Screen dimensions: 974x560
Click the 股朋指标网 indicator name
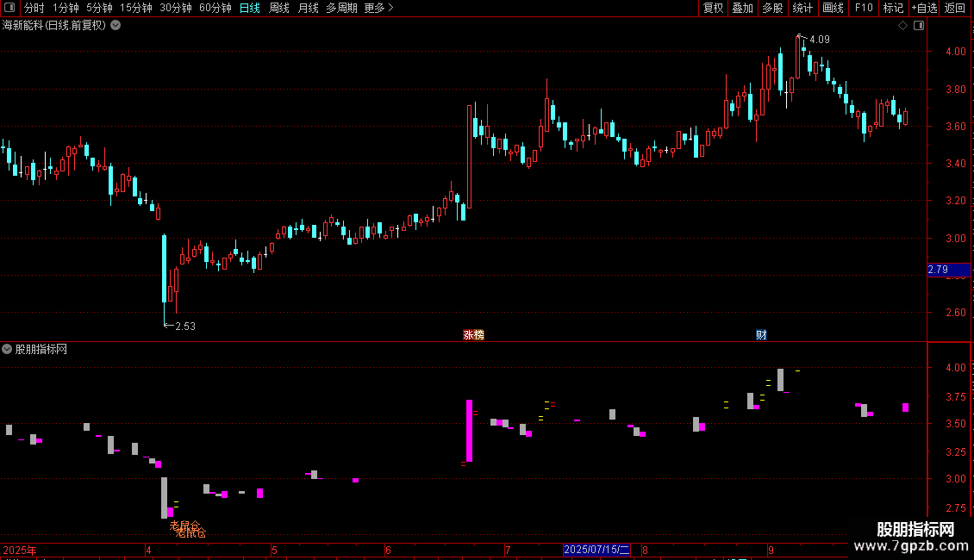pos(41,350)
